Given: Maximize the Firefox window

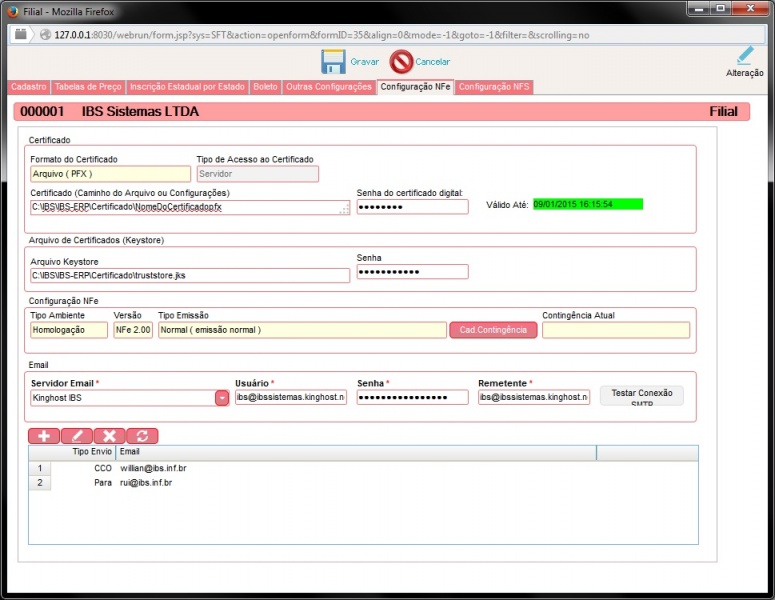Looking at the screenshot, I should [721, 9].
